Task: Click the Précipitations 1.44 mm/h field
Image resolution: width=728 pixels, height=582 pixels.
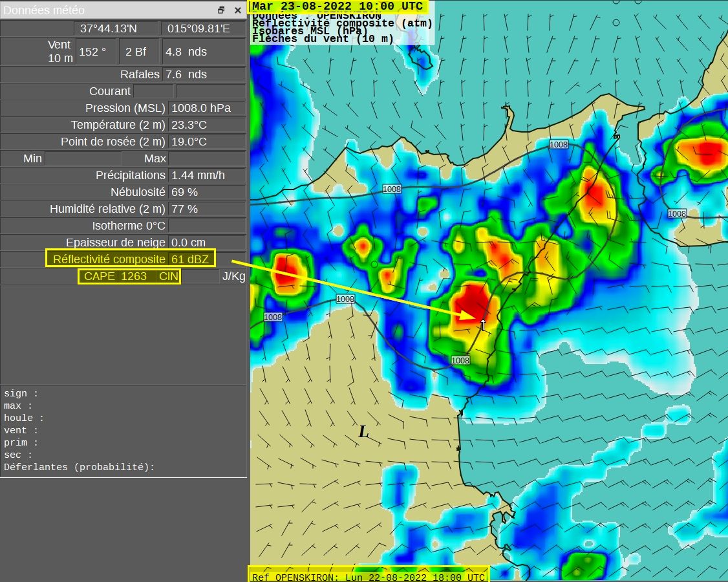Action: point(206,175)
